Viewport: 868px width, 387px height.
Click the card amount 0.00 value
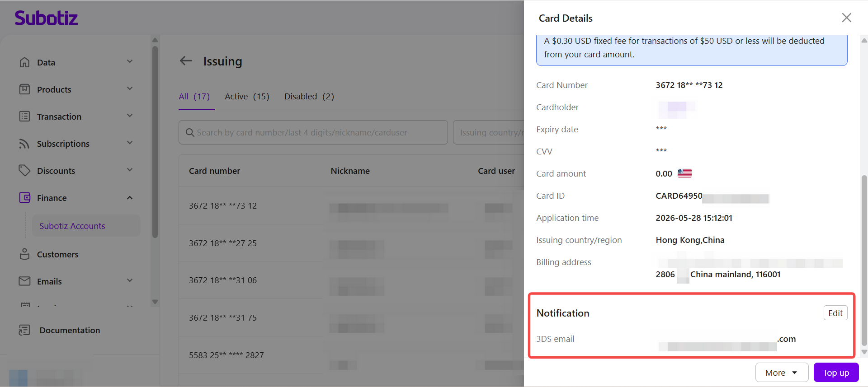click(664, 173)
